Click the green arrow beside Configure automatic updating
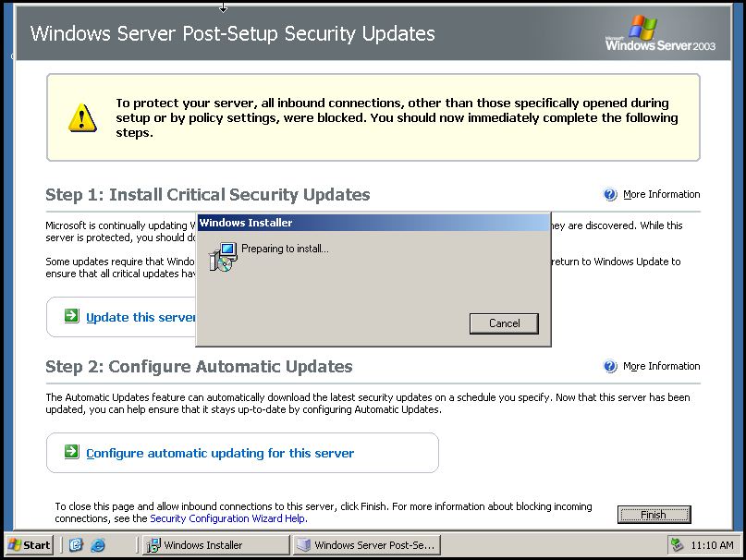Viewport: 746px width, 560px height. click(72, 452)
